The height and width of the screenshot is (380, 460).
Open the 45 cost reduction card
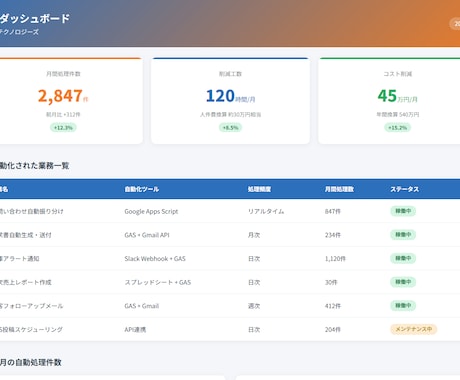[389, 101]
